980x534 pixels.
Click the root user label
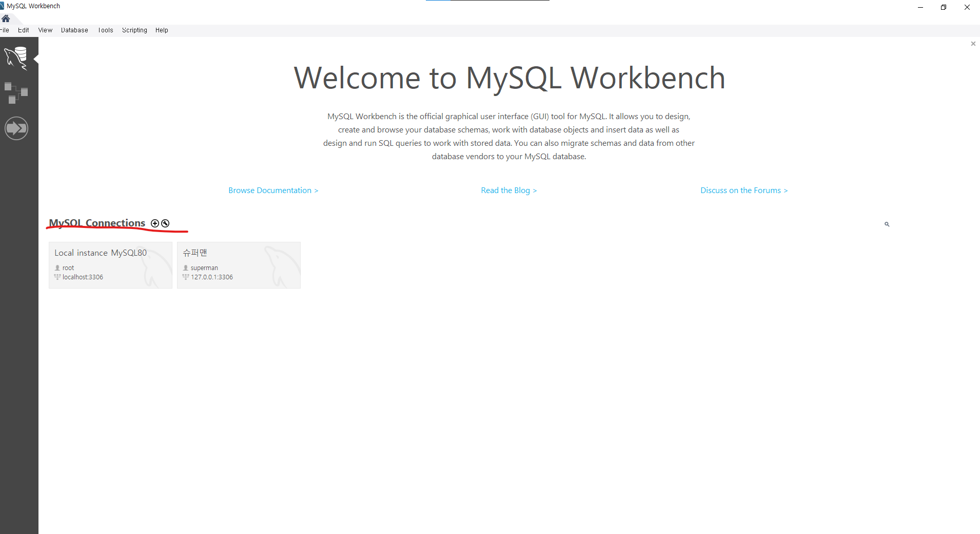coord(68,268)
